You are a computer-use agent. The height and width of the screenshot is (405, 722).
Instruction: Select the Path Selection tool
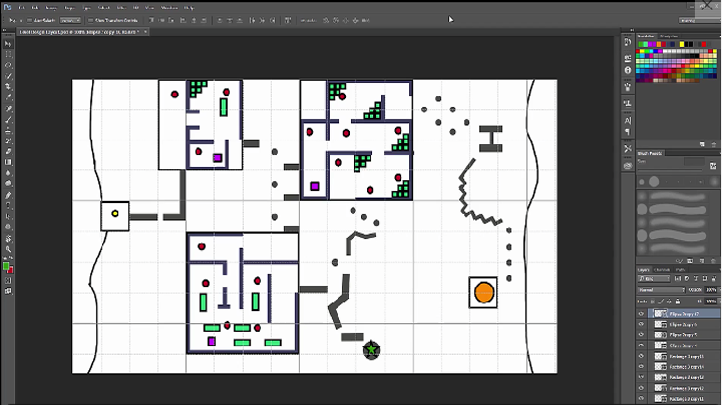pyautogui.click(x=8, y=216)
